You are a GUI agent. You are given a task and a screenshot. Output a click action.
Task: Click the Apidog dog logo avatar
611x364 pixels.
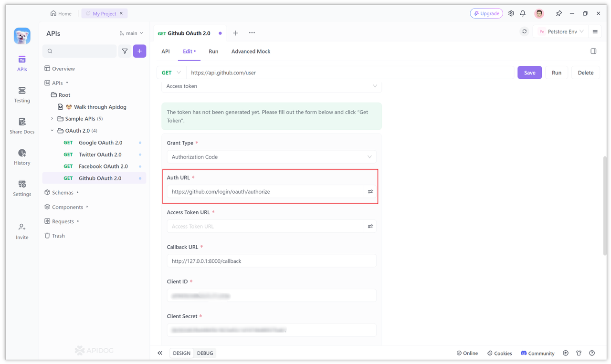click(22, 36)
